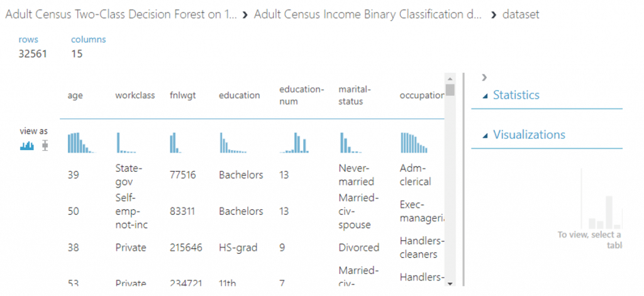The image size is (644, 296).
Task: Click the State-gov workclass cell
Action: 128,175
